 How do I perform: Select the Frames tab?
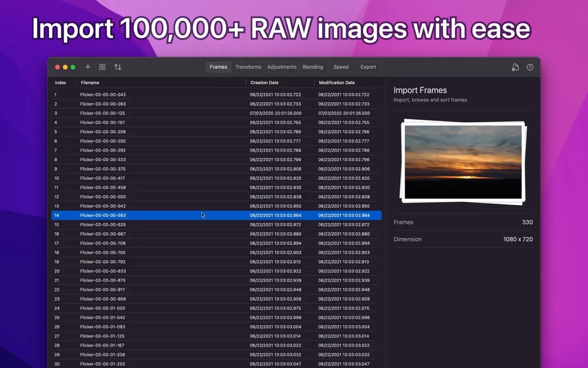pyautogui.click(x=218, y=67)
